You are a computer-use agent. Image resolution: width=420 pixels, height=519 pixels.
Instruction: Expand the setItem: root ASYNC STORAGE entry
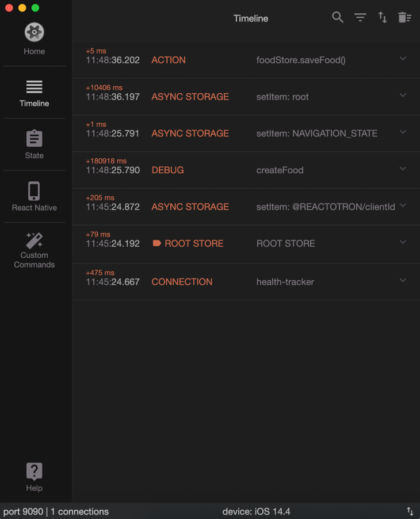(403, 96)
